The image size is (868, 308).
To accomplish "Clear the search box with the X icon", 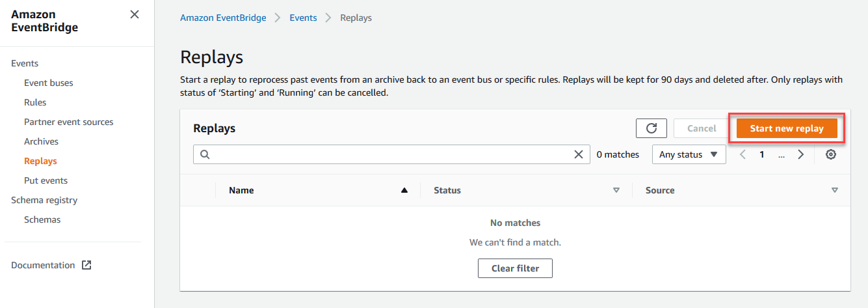I will [579, 154].
